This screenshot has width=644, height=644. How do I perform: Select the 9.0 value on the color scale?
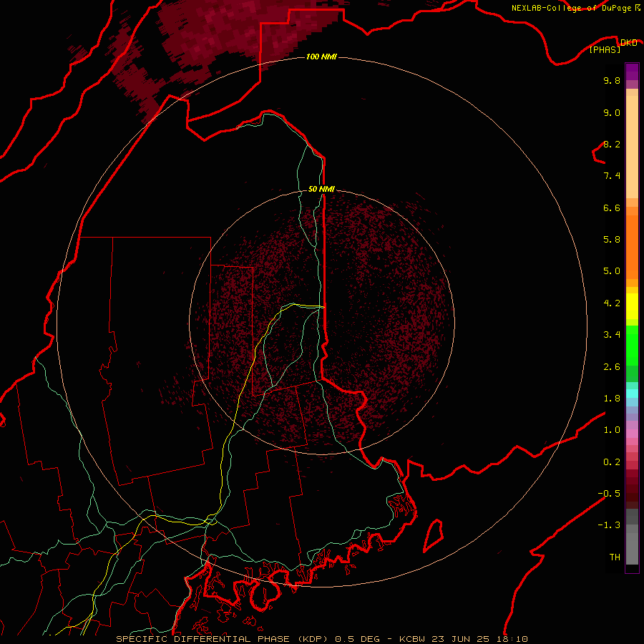[x=612, y=112]
